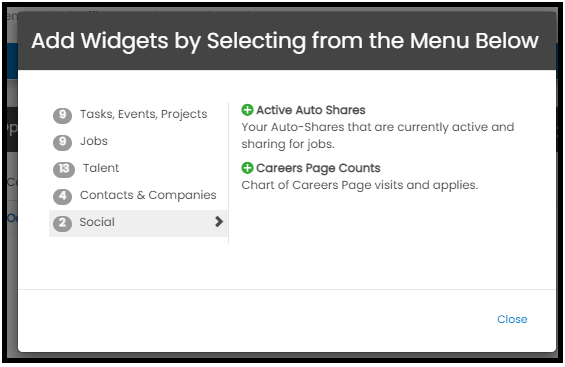Click the count badge 13 next to Talent
The width and height of the screenshot is (565, 367).
pos(64,169)
